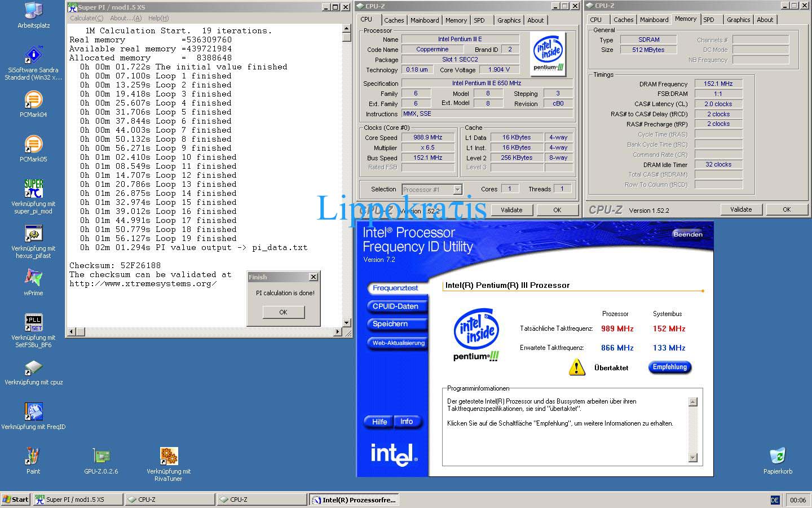Confirm the PI calculation is done dialog with OK
812x508 pixels.
pos(283,312)
